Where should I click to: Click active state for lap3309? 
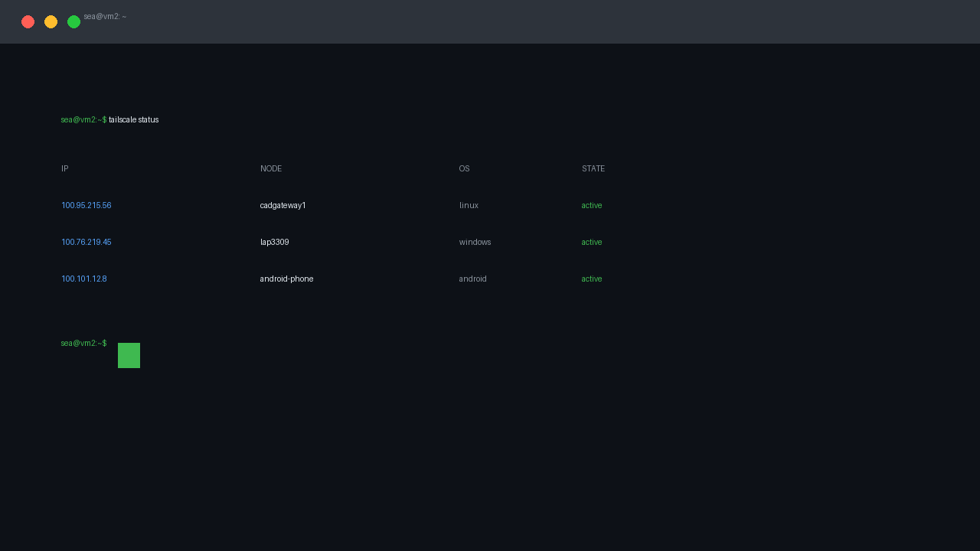[x=592, y=242]
